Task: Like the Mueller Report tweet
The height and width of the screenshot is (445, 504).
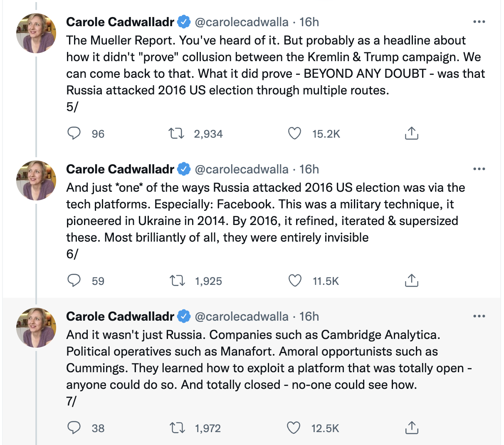Action: (294, 133)
